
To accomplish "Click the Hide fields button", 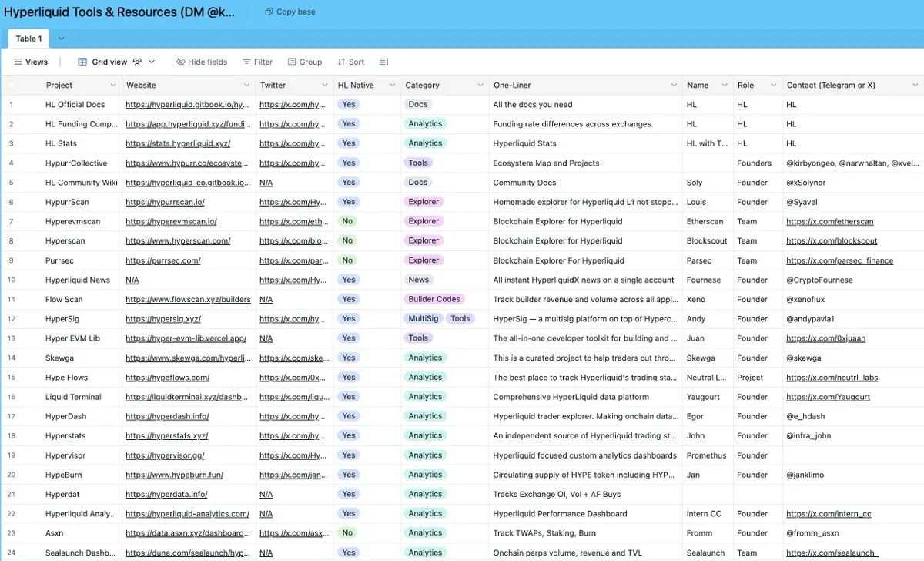I will (202, 62).
